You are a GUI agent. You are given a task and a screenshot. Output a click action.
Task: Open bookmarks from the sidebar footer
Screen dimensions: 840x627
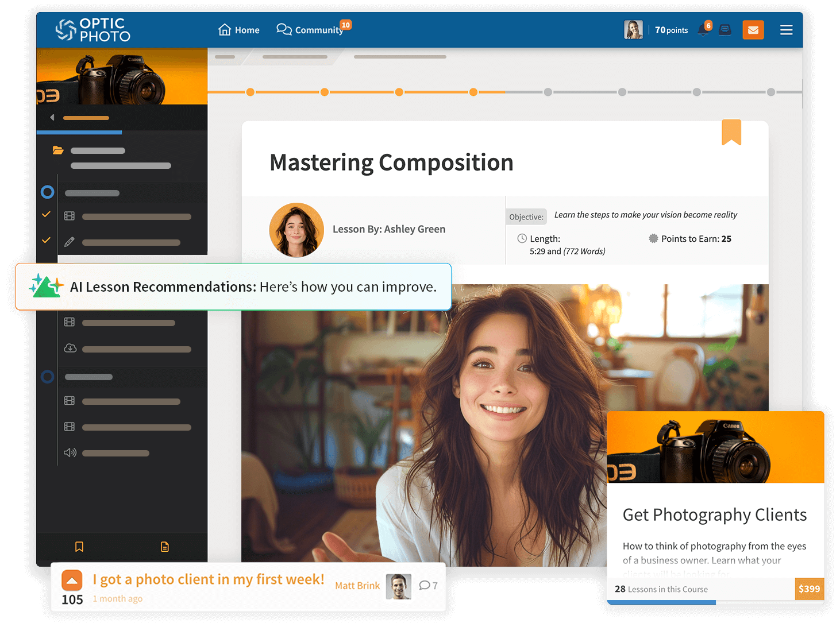[x=79, y=547]
